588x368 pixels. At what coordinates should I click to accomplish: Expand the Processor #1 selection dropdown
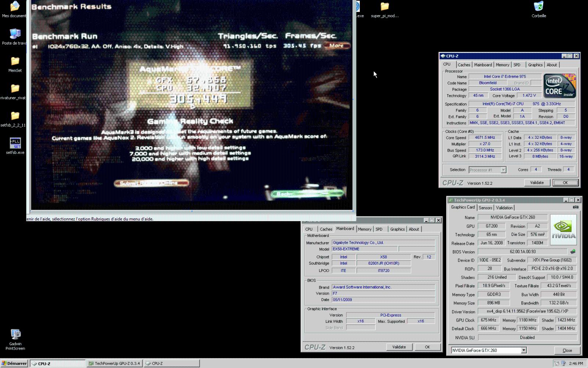[x=503, y=170]
